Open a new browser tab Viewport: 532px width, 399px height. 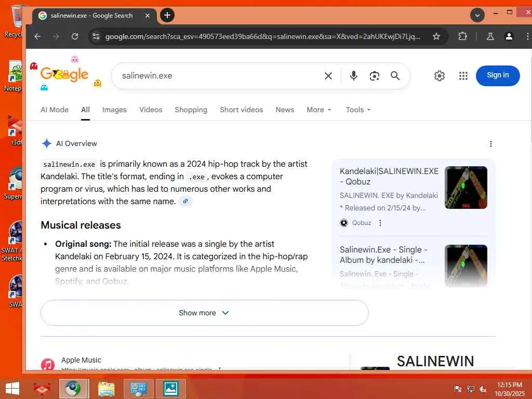coord(167,15)
